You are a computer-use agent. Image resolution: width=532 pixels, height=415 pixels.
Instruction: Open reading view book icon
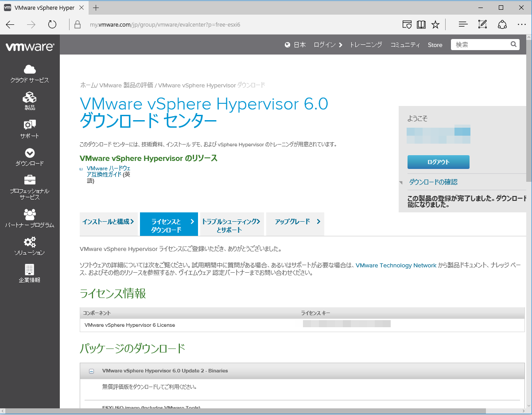pos(421,25)
